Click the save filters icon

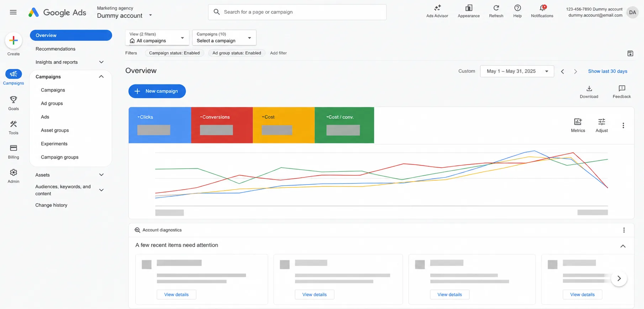630,53
